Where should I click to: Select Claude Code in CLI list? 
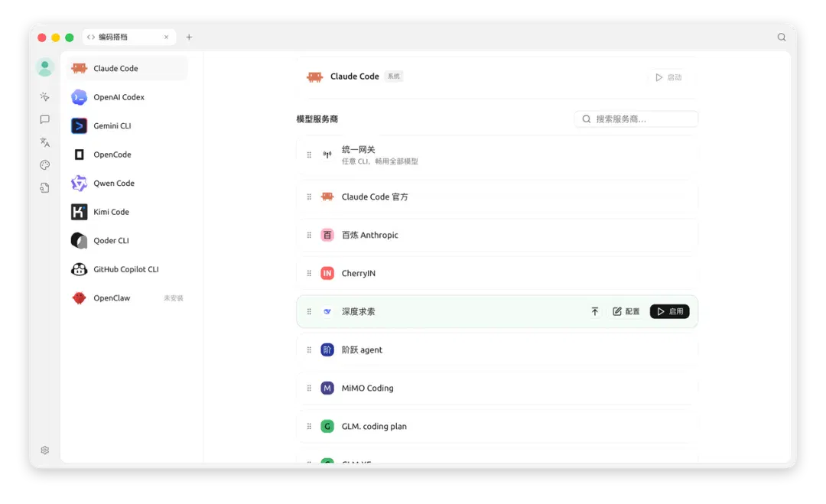[127, 69]
